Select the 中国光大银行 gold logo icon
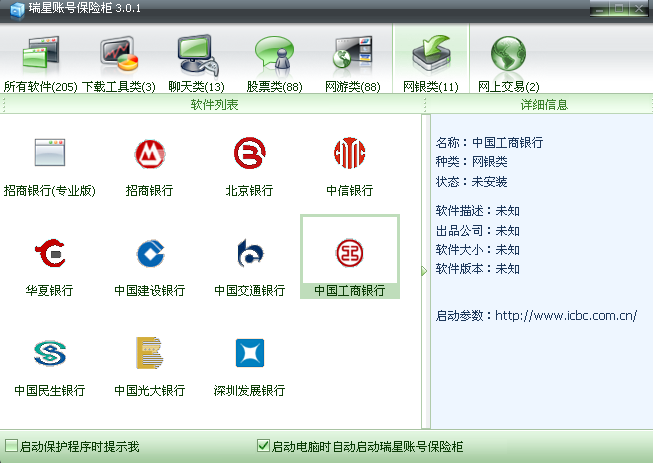 (x=149, y=353)
